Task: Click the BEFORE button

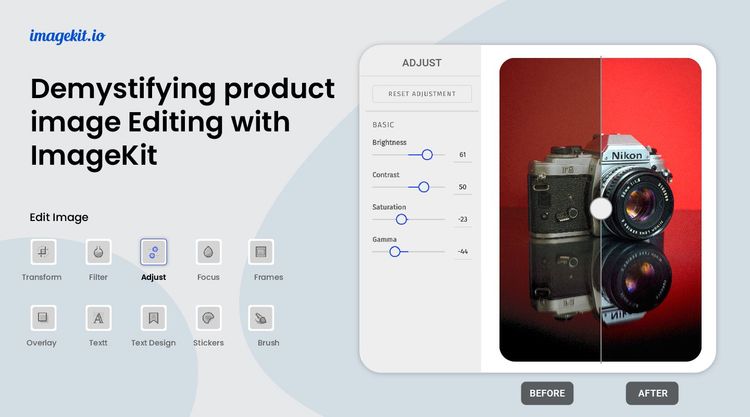Action: click(547, 393)
